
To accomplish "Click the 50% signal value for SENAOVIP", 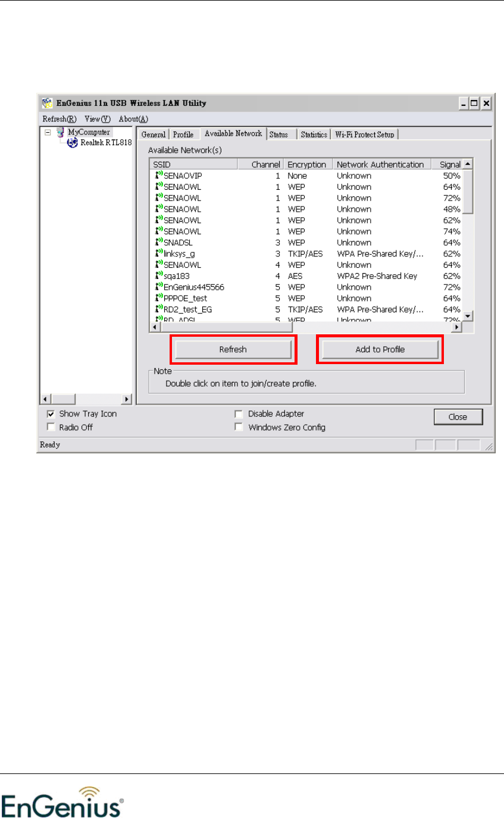I will point(452,176).
